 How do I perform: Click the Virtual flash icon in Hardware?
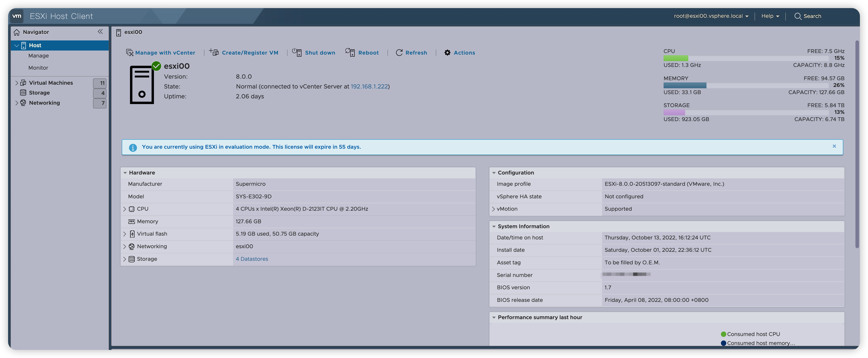click(x=133, y=234)
